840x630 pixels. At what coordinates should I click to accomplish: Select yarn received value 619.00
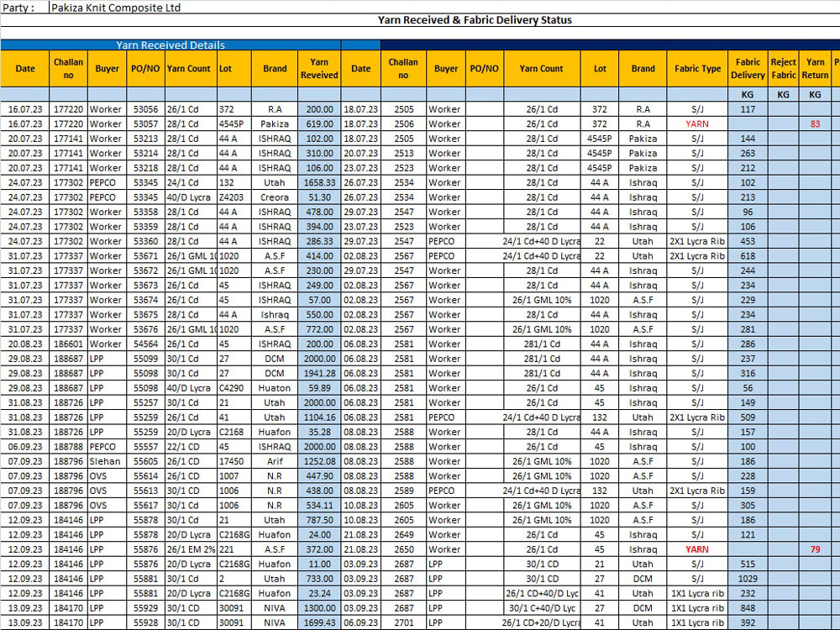319,123
